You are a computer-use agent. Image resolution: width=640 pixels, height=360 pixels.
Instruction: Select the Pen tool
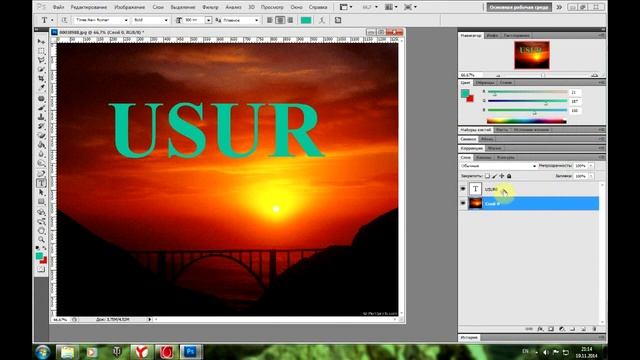[x=41, y=174]
